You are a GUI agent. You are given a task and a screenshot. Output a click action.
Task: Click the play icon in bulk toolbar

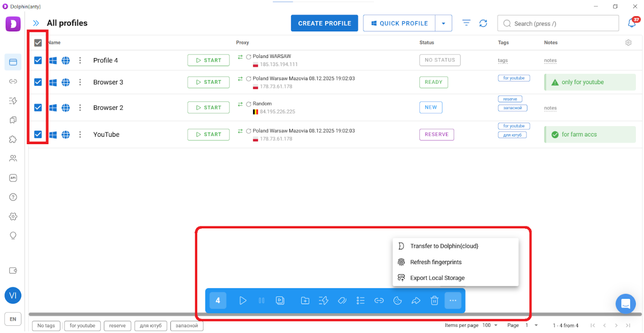pos(243,301)
